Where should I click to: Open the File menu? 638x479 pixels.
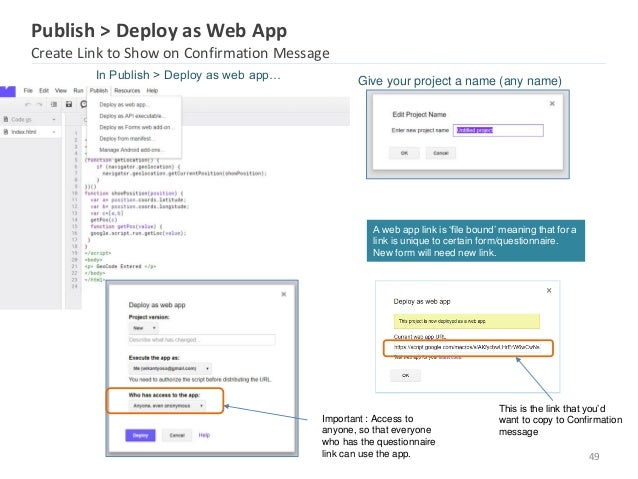[x=28, y=90]
